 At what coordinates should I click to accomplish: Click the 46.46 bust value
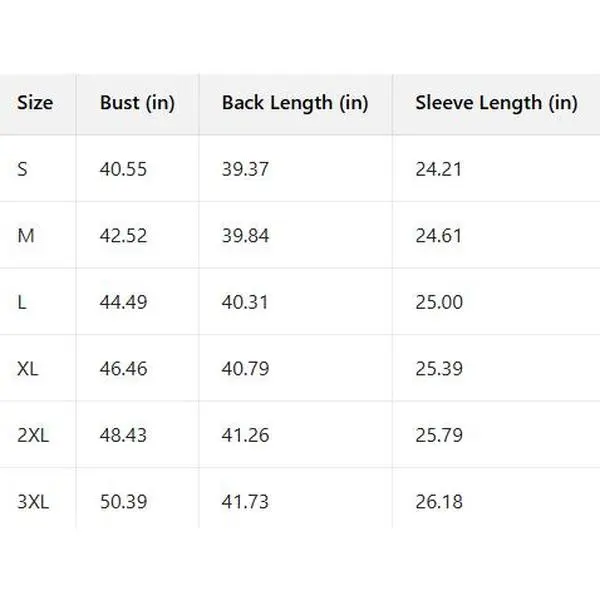pyautogui.click(x=123, y=369)
